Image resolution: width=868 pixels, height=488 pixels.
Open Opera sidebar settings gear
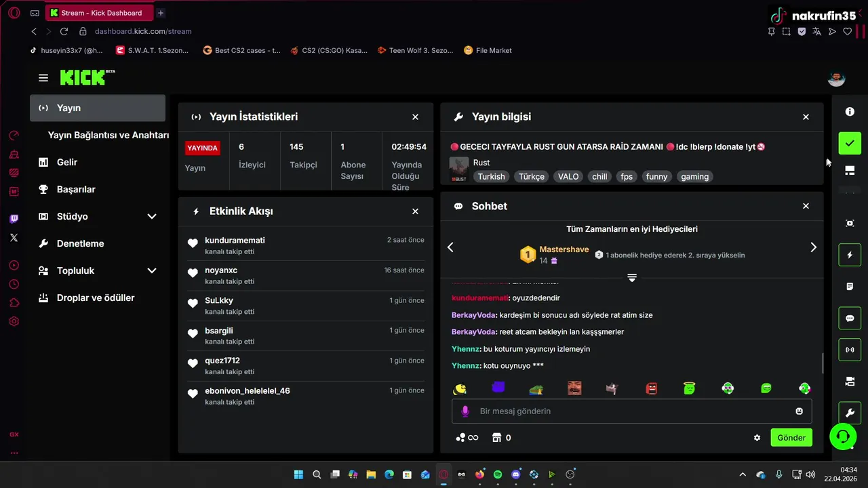coord(14,321)
